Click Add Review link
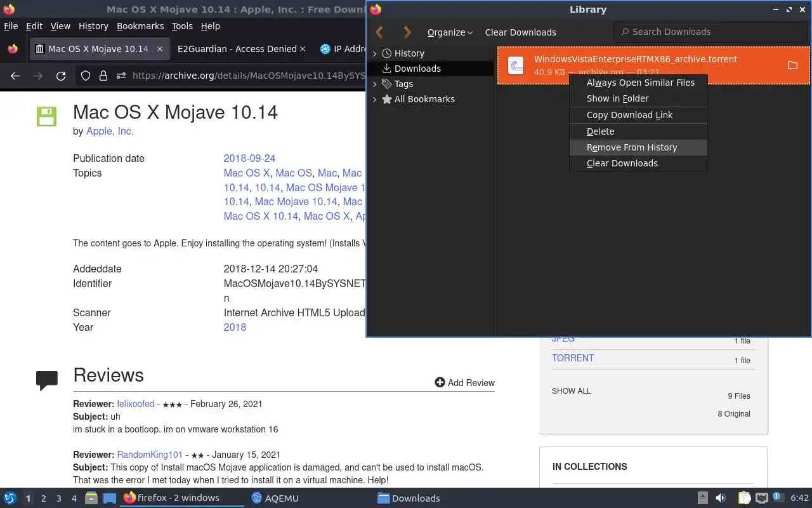 tap(464, 383)
